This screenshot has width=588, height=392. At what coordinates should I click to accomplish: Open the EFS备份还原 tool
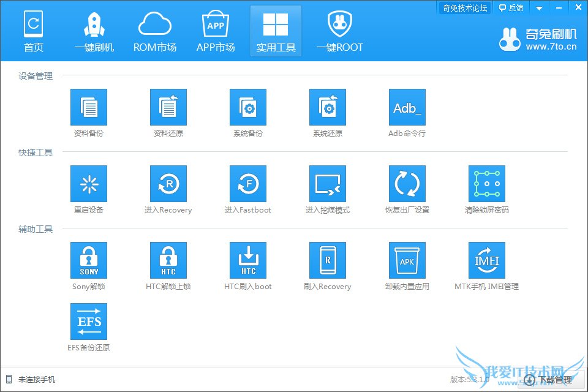click(x=89, y=322)
